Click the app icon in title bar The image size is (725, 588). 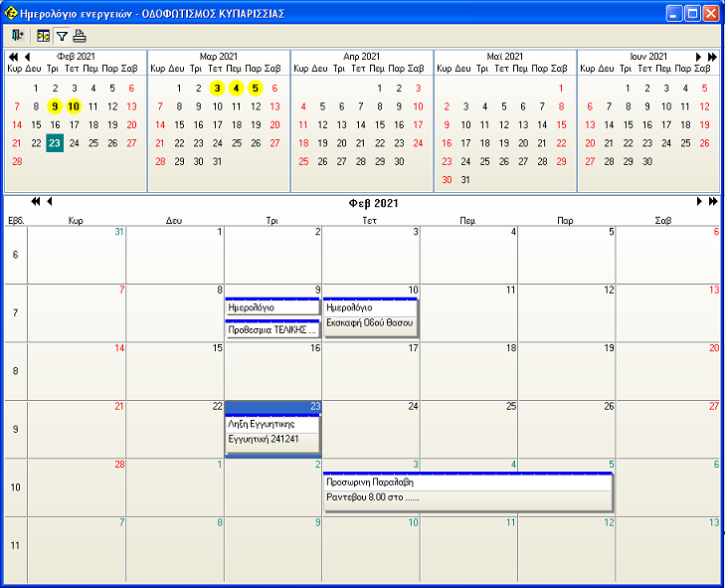(11, 13)
